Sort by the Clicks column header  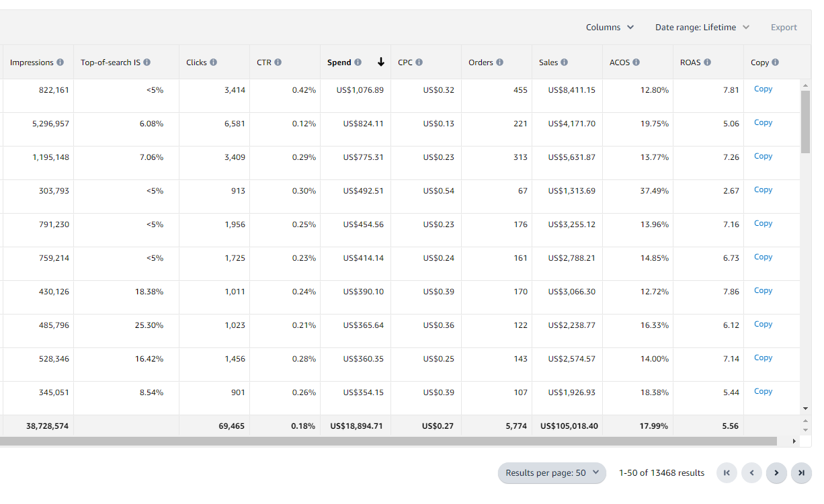196,62
